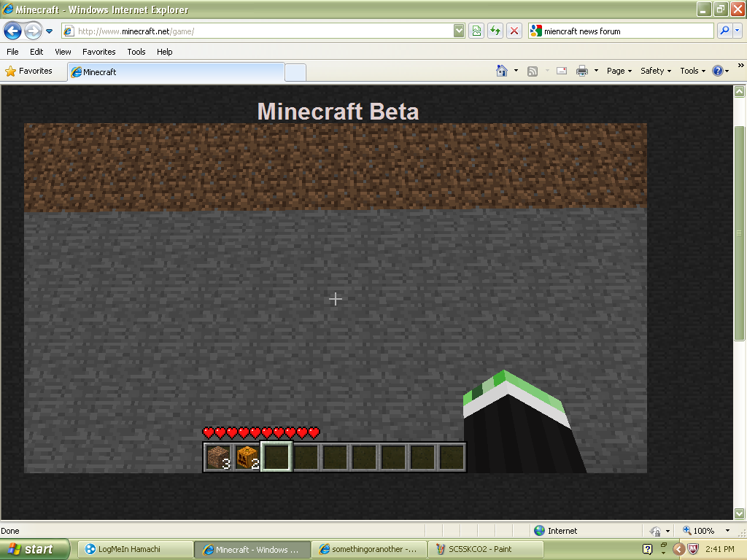This screenshot has width=747, height=560.
Task: Expand the Home button dropdown arrow
Action: 516,71
